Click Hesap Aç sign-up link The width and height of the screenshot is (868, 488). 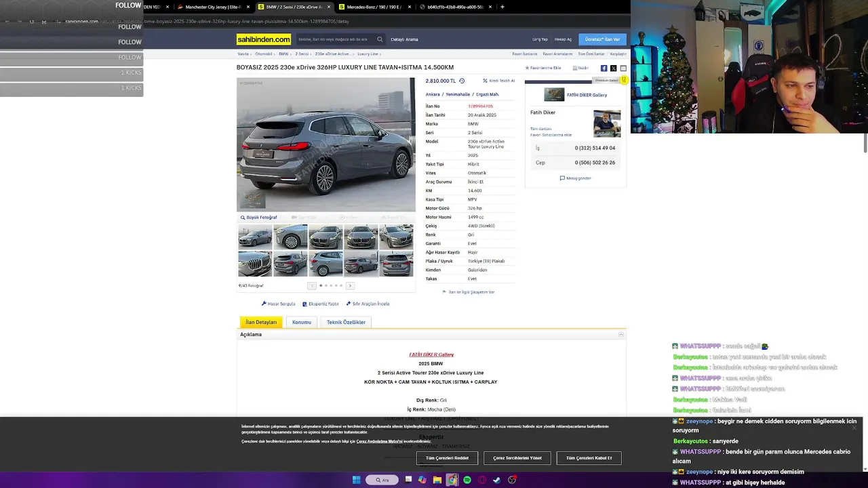pos(563,39)
